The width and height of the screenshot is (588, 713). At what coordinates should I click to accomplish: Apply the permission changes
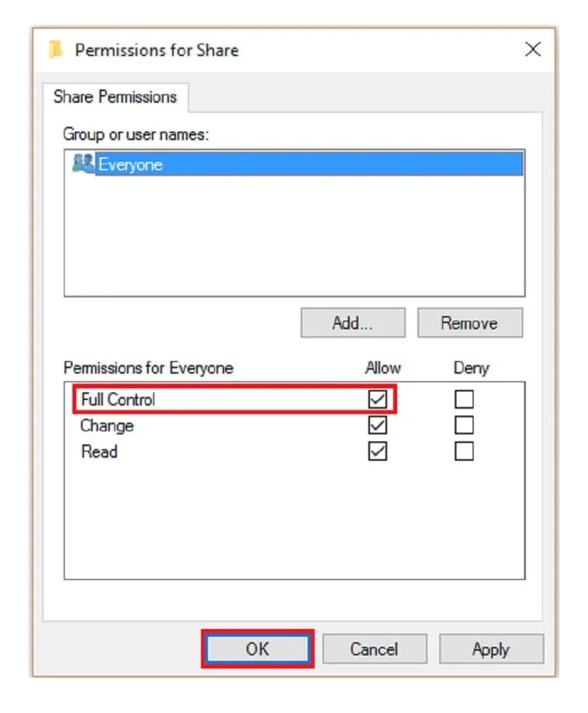491,649
